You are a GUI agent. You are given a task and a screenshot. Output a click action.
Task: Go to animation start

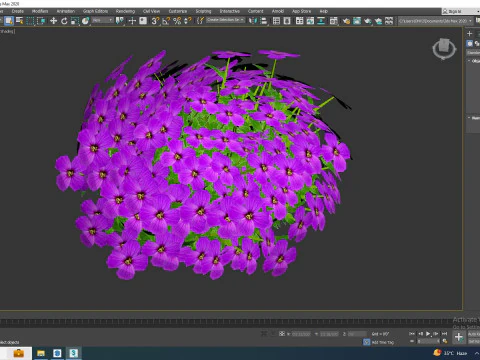[x=412, y=333]
